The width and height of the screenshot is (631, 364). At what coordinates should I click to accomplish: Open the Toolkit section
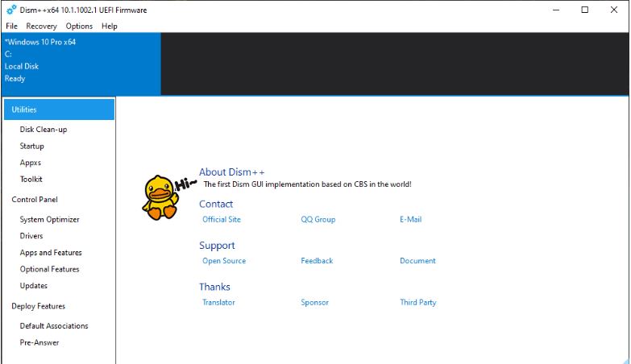[31, 180]
